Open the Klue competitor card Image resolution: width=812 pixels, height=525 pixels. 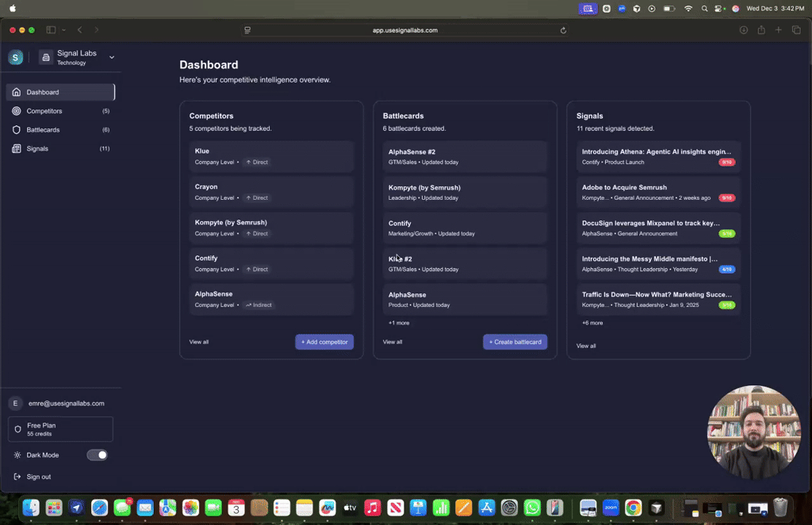click(x=271, y=156)
